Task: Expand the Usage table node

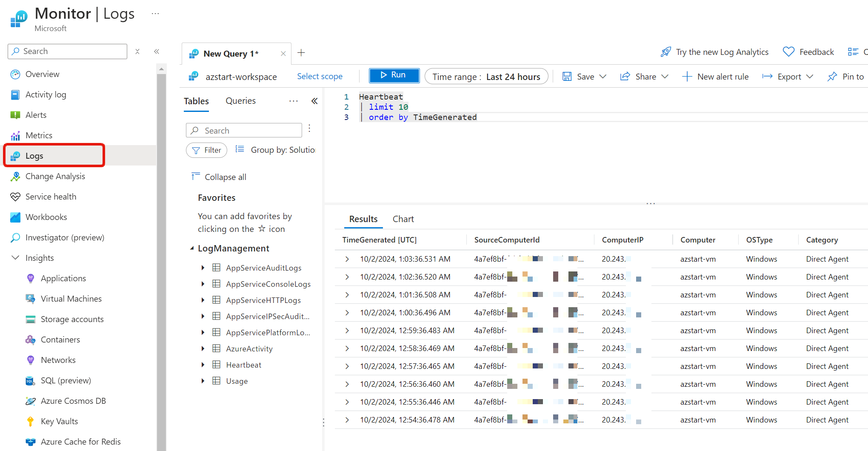Action: point(203,381)
